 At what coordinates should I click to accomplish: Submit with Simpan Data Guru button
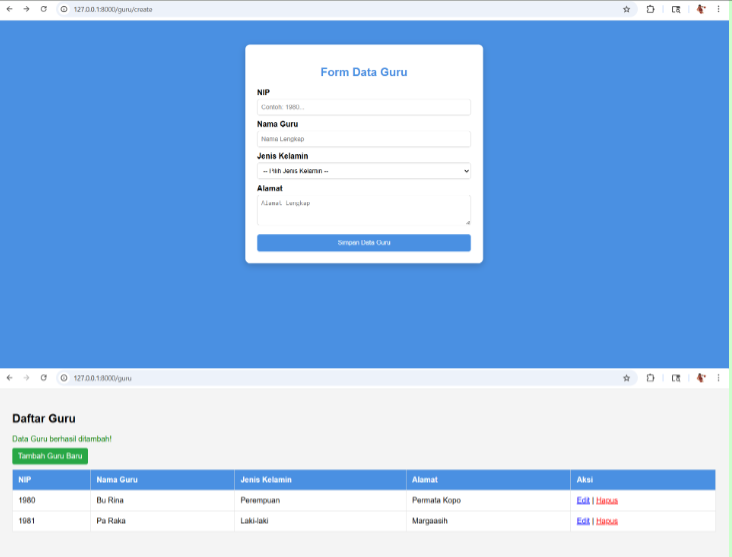point(364,243)
